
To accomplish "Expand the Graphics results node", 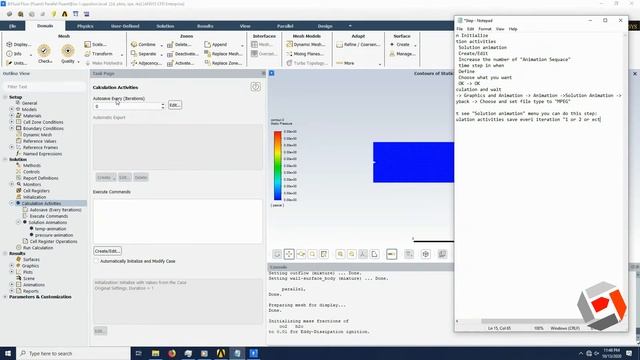I will tap(12, 266).
